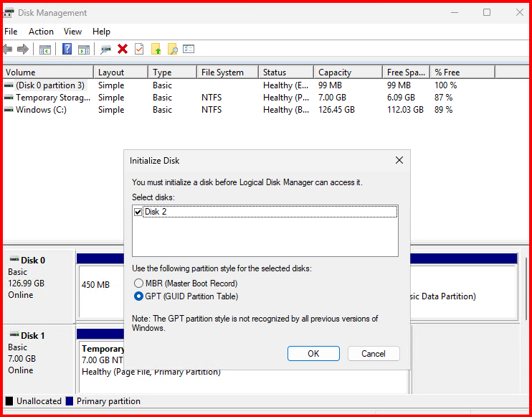Cancel the Initialize Disk dialog
This screenshot has width=532, height=417.
click(x=374, y=353)
